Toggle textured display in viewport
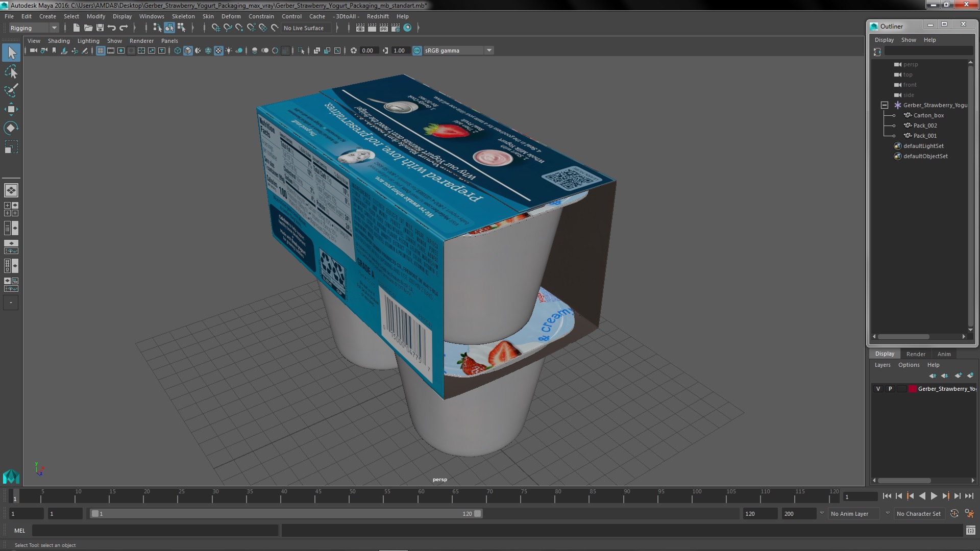 tap(218, 51)
